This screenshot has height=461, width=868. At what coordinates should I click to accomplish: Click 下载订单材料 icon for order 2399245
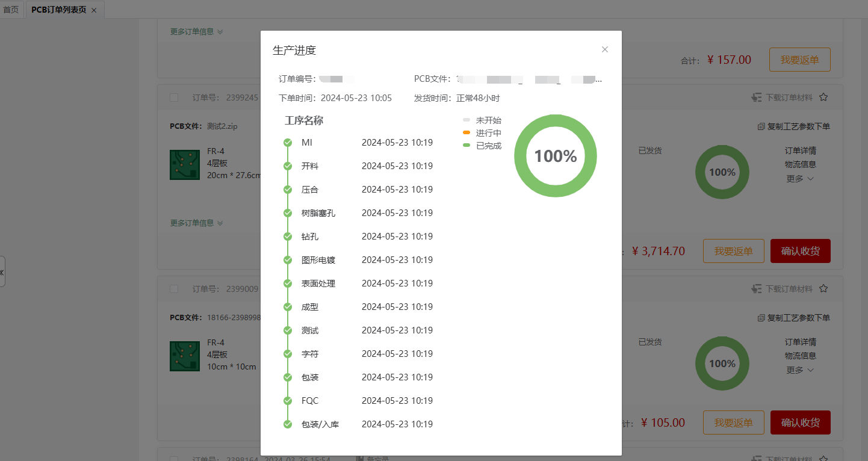click(757, 97)
